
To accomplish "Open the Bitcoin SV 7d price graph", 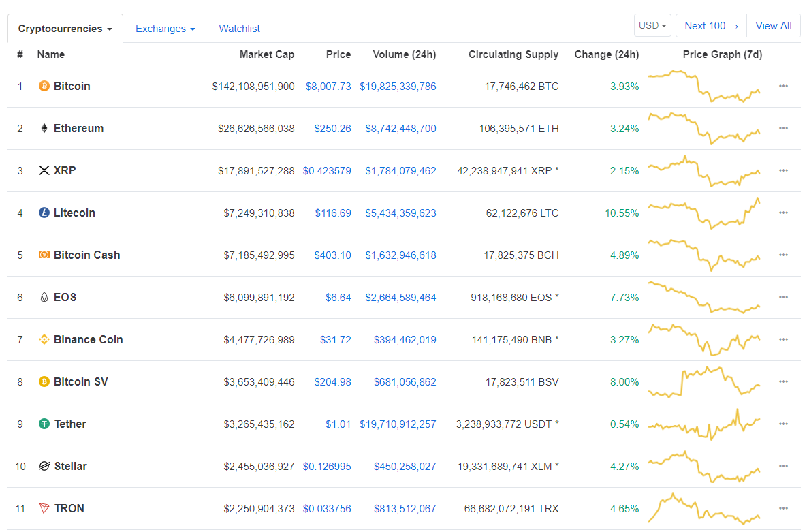I will tap(704, 381).
